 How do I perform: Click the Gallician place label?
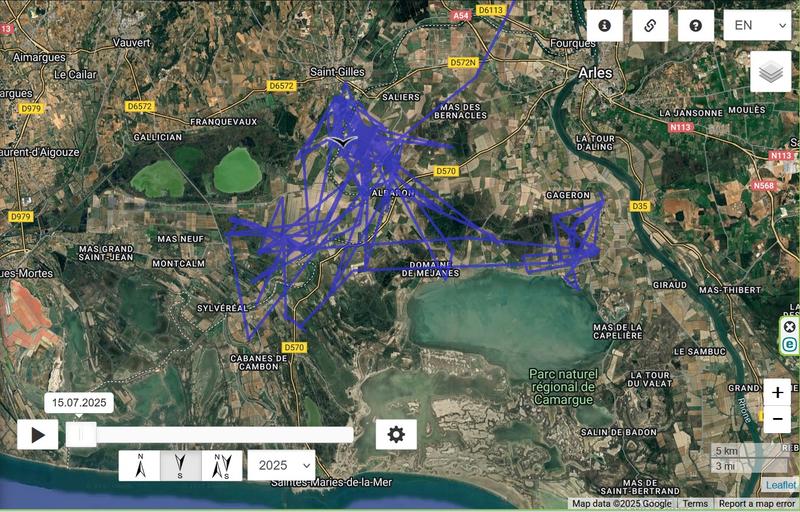[x=158, y=137]
